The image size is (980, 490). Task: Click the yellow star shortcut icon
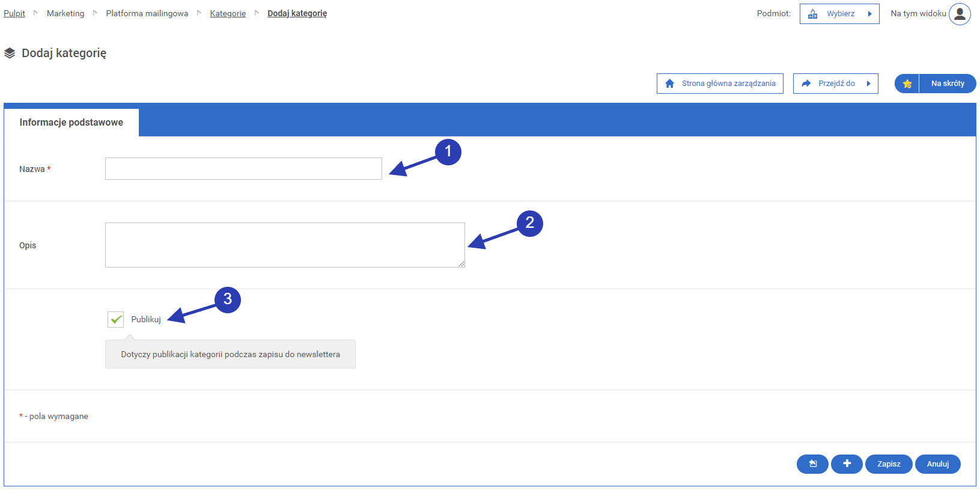(x=907, y=84)
